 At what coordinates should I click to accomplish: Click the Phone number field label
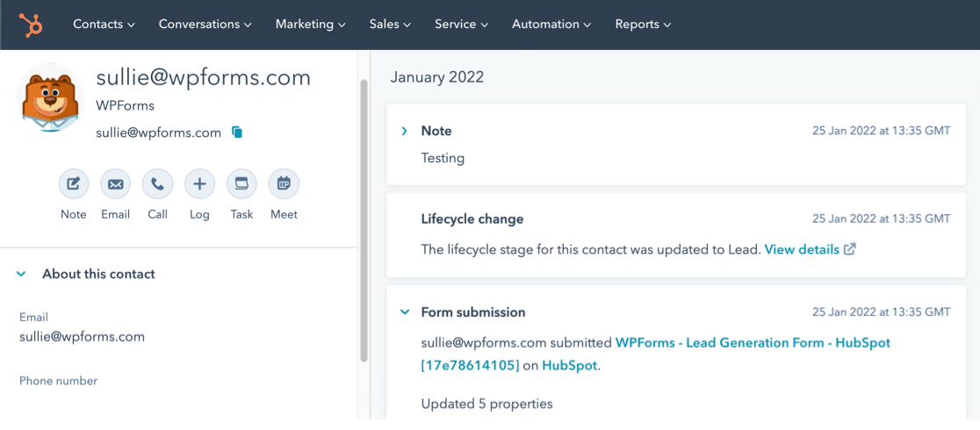coord(58,381)
